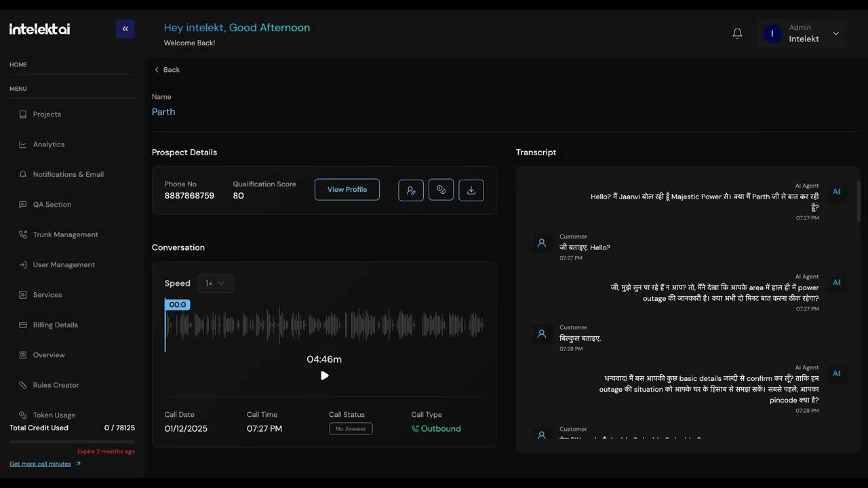The height and width of the screenshot is (488, 868).
Task: Click the prospect name Parth
Action: pyautogui.click(x=163, y=113)
